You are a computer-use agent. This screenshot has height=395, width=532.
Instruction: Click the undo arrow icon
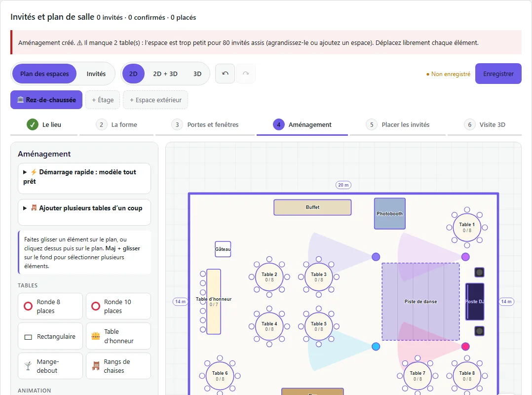tap(225, 74)
